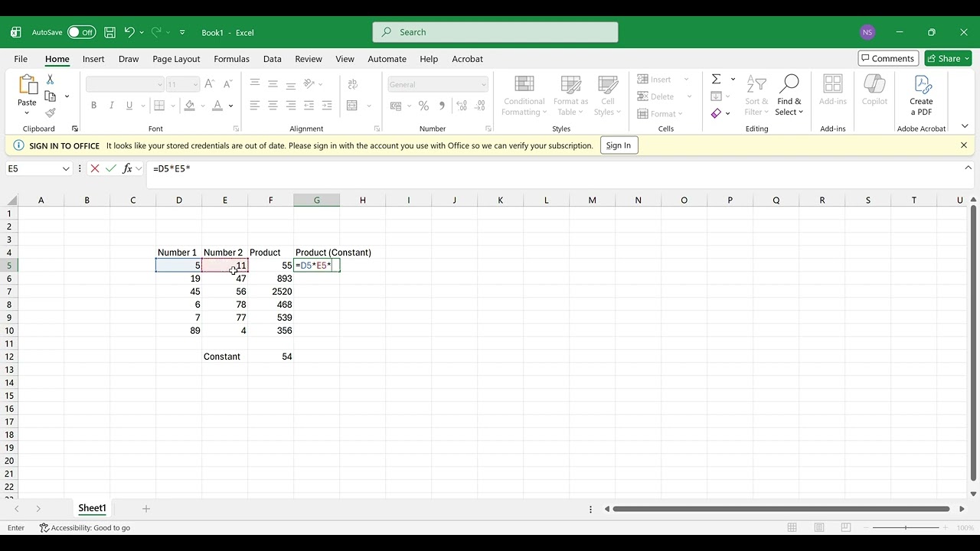Click the Increase Font Size icon
This screenshot has height=551, width=980.
pos(209,84)
